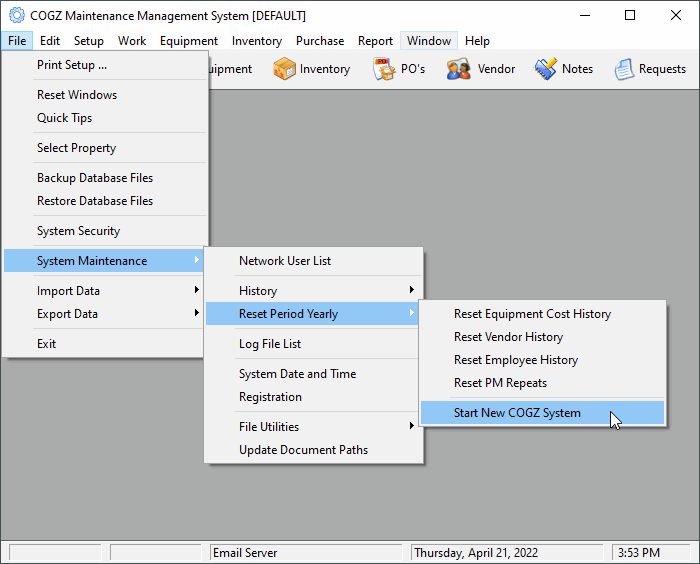The image size is (700, 564).
Task: Click the Requests paper icon
Action: tap(624, 69)
